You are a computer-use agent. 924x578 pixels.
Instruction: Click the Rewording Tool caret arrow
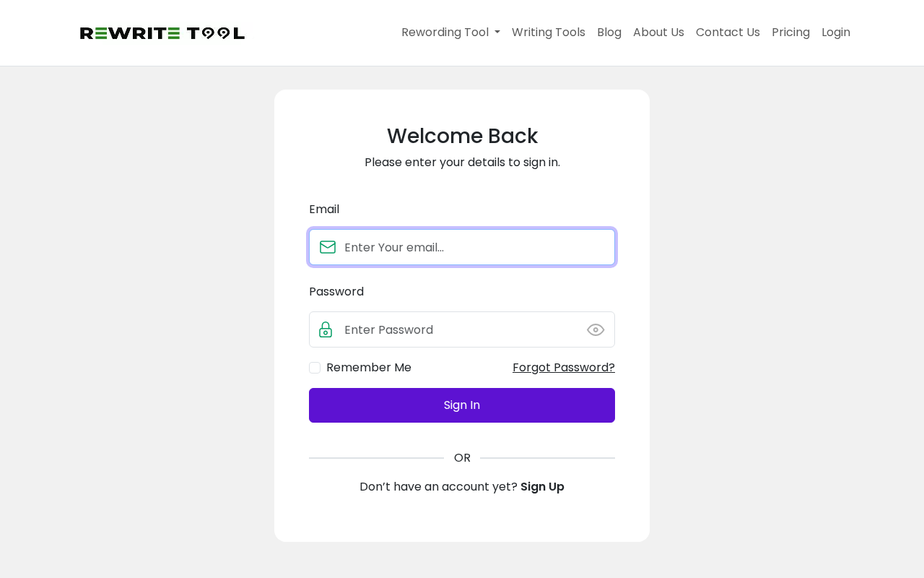click(x=497, y=33)
